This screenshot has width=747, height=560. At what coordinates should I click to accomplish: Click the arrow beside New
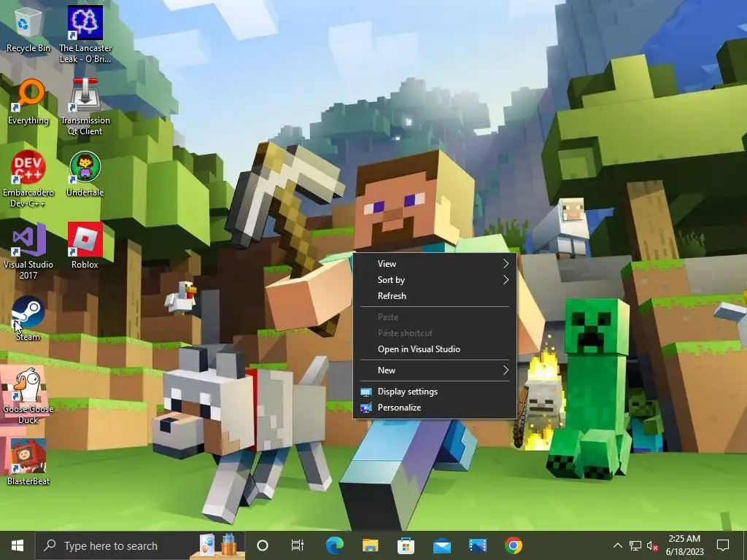point(506,370)
